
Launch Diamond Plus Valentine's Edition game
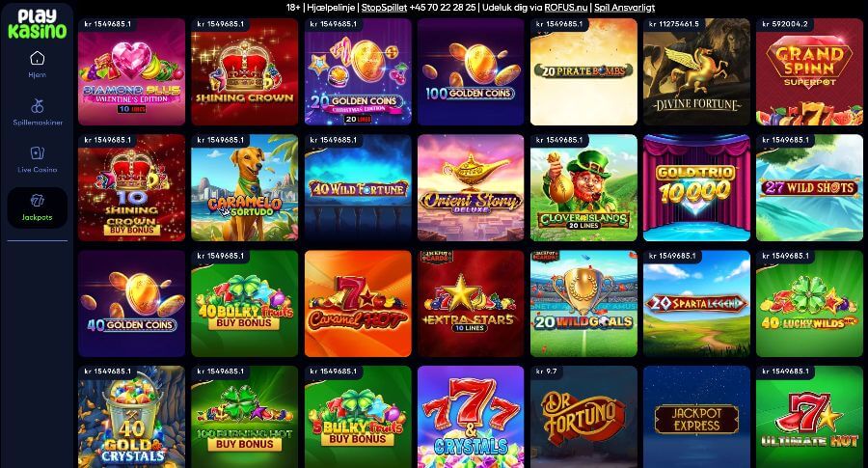point(132,72)
